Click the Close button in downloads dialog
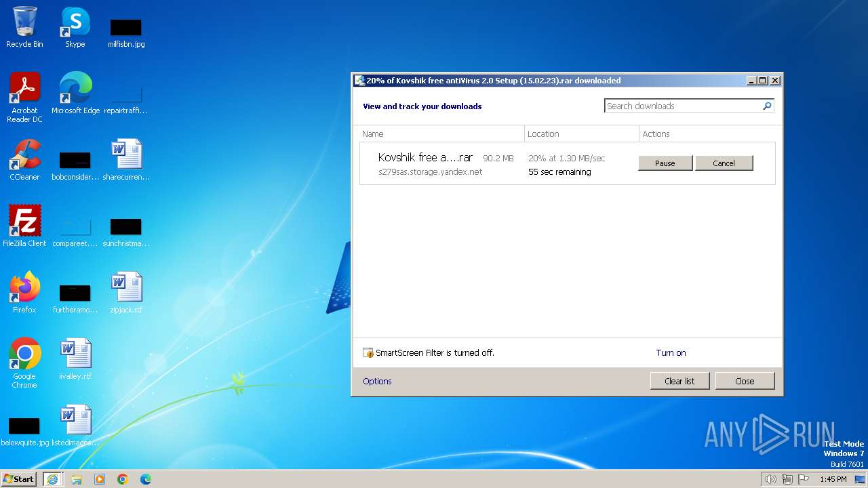Screen dimensions: 868x488 pos(745,381)
